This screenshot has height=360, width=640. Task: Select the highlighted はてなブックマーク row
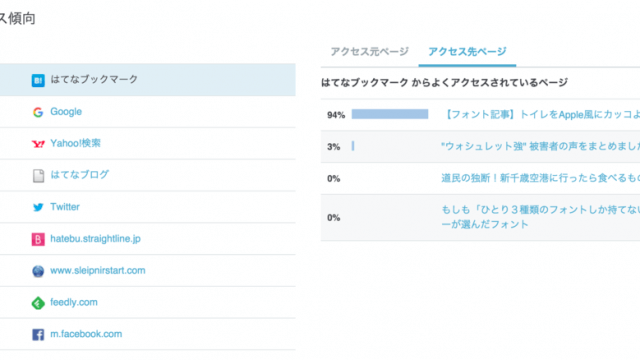pyautogui.click(x=148, y=80)
